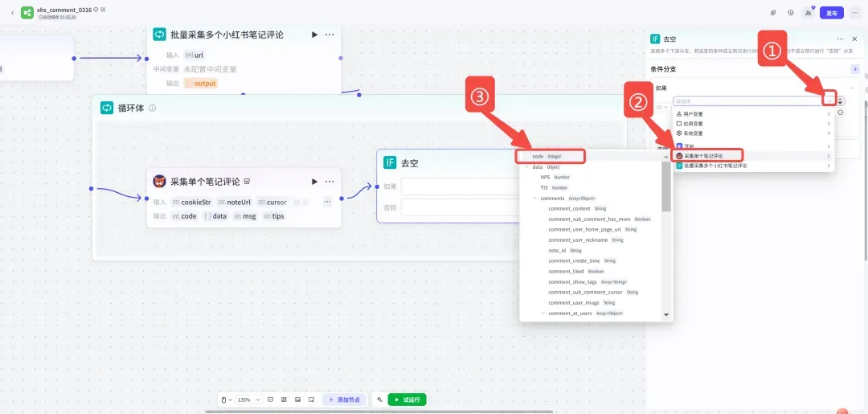This screenshot has height=414, width=868.
Task: Open more options on 采集单个笔记评论 node
Action: [x=330, y=182]
